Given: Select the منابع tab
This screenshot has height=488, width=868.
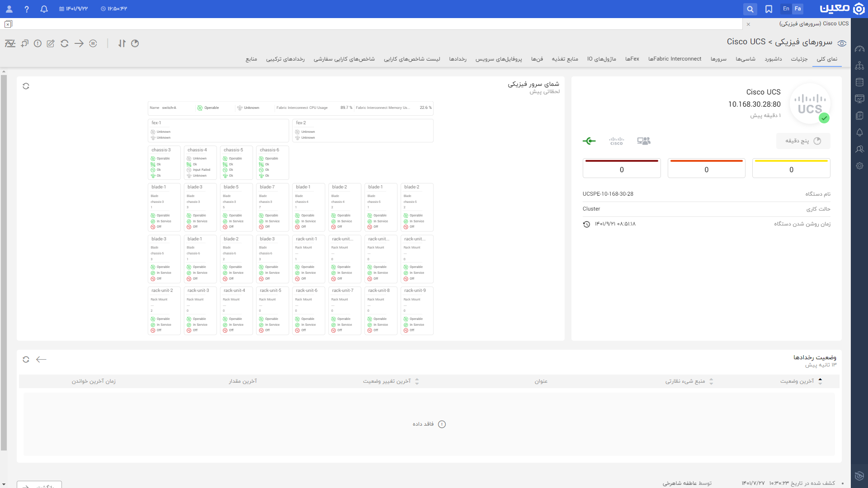Looking at the screenshot, I should pos(251,59).
